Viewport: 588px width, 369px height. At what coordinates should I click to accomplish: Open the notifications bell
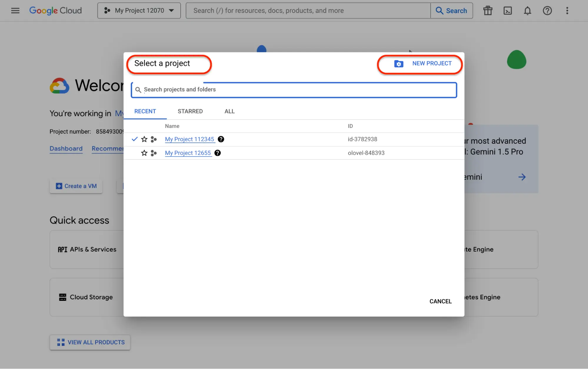pos(527,11)
